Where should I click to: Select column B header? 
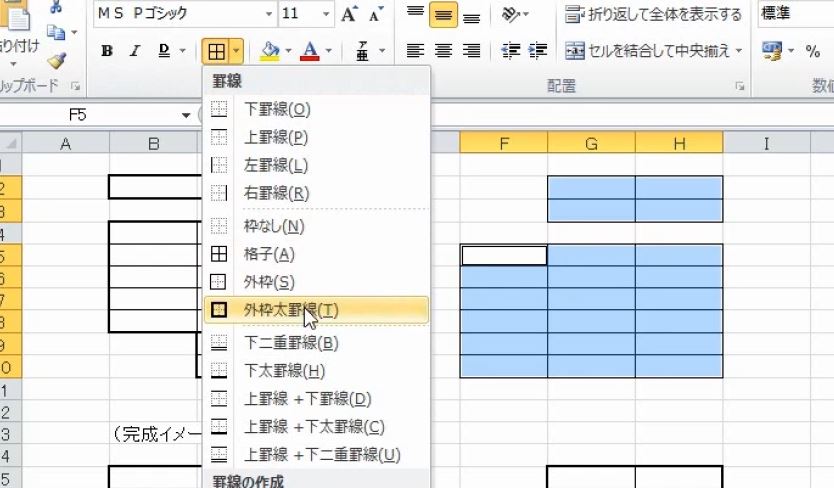click(154, 143)
